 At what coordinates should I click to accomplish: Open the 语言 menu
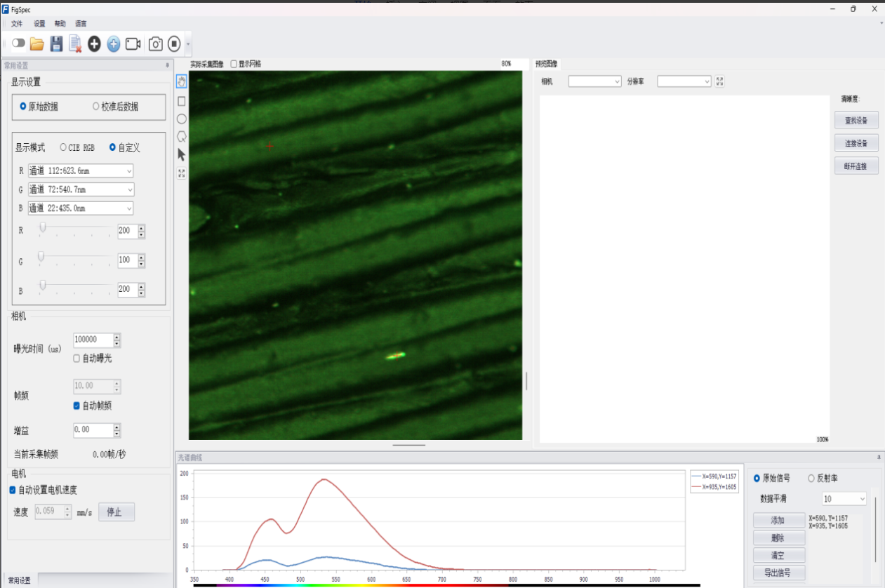(81, 24)
